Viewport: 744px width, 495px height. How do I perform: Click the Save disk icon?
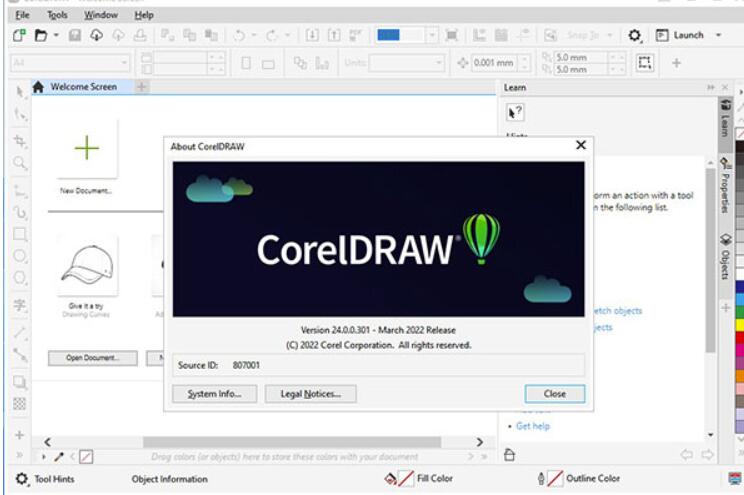74,35
